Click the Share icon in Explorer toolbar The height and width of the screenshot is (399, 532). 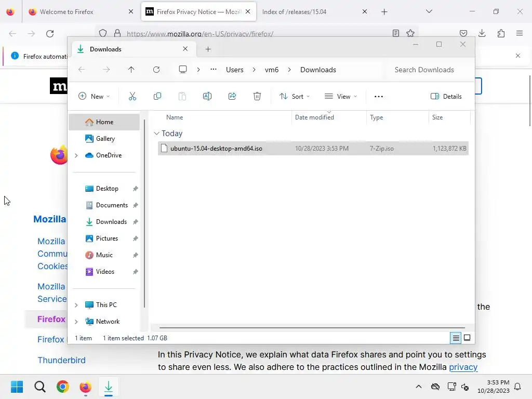[232, 96]
